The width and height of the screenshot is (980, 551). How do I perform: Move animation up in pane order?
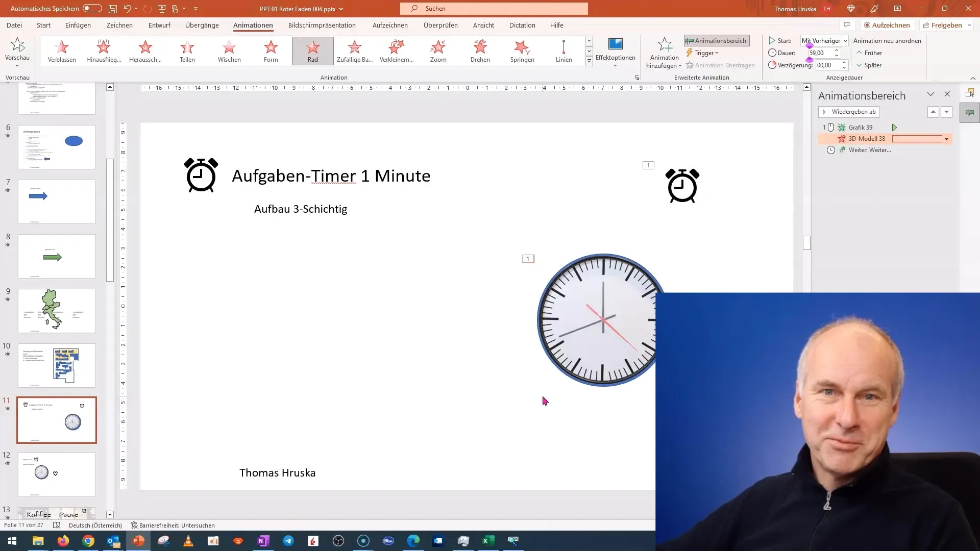[x=933, y=112]
